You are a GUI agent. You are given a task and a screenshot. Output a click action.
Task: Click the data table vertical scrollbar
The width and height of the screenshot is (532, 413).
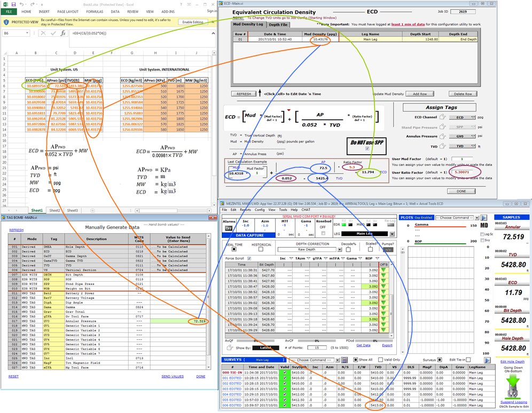coord(392,299)
